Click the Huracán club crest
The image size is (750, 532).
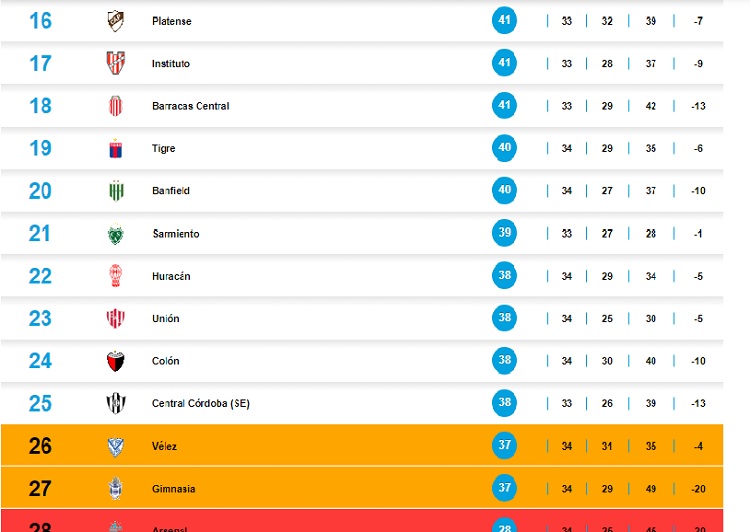pos(115,276)
